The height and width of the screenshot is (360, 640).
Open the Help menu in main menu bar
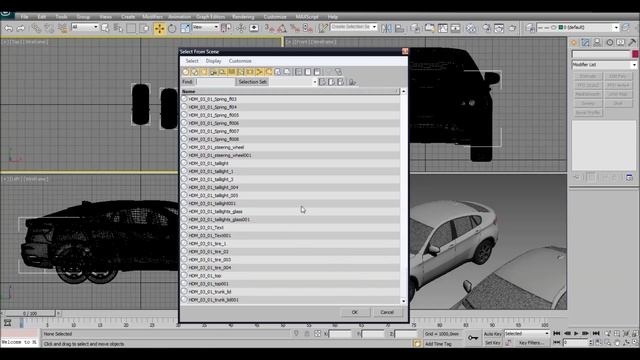[x=333, y=17]
